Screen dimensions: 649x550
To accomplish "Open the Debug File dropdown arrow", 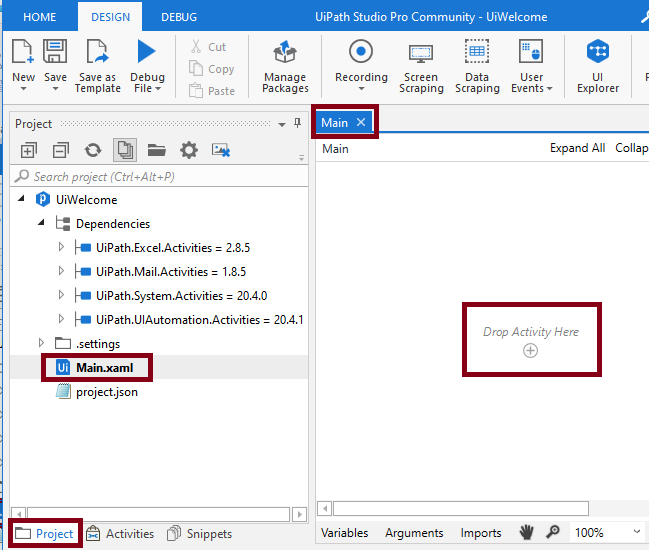I will [x=158, y=89].
